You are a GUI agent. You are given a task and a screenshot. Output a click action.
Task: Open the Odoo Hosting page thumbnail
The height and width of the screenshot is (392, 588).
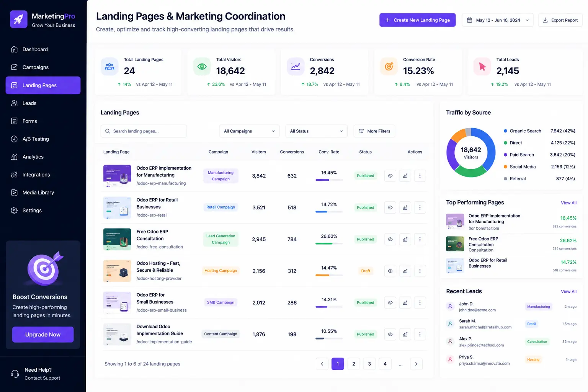[117, 271]
